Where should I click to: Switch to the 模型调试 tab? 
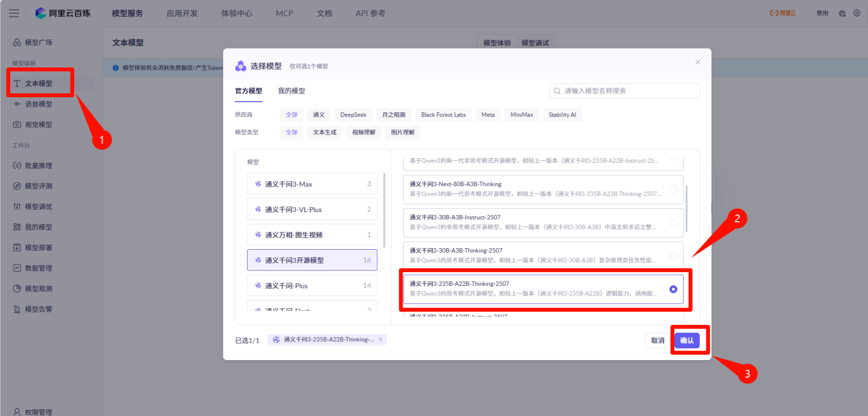[x=535, y=43]
